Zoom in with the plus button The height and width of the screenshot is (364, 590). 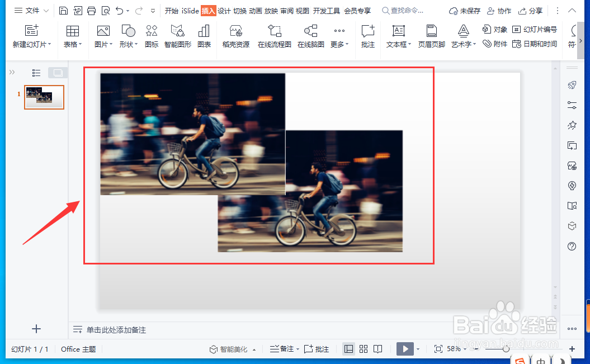pos(572,349)
